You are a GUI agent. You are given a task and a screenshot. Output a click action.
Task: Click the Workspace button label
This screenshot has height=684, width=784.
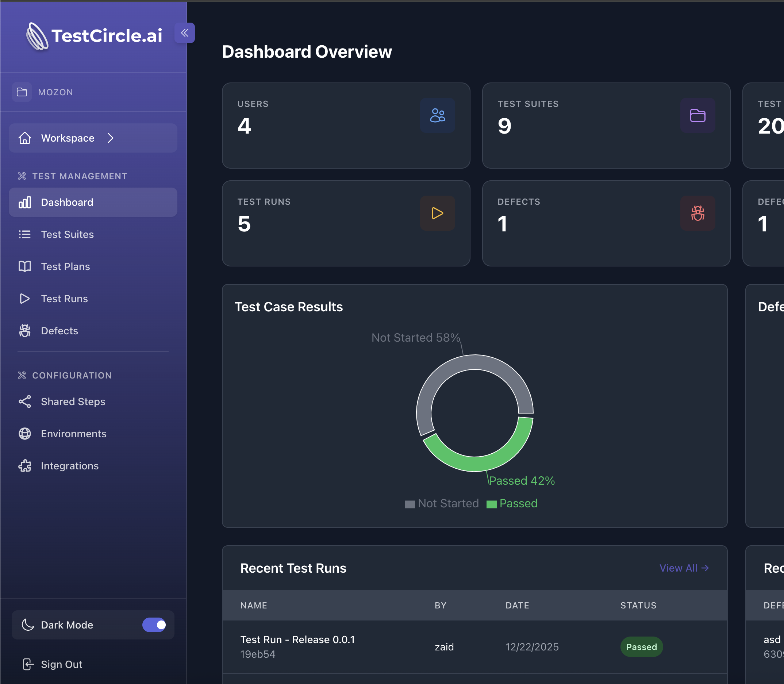tap(68, 138)
